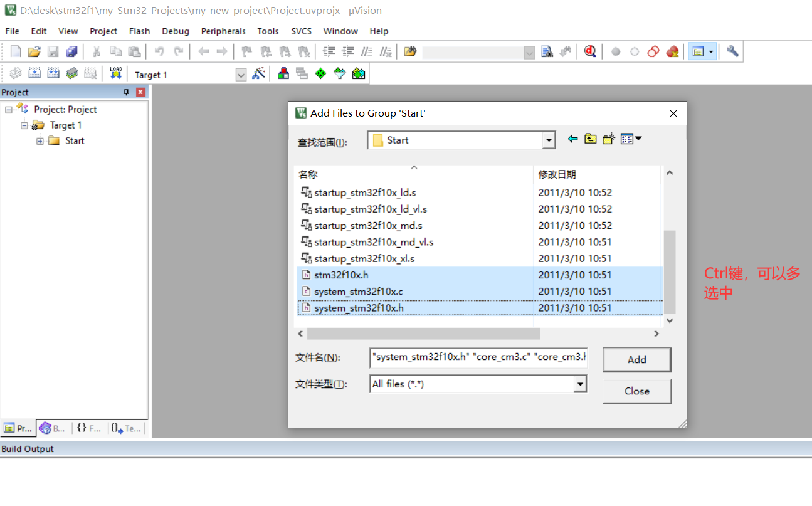812x506 pixels.
Task: Click the LOAD download to flash icon
Action: [x=115, y=73]
